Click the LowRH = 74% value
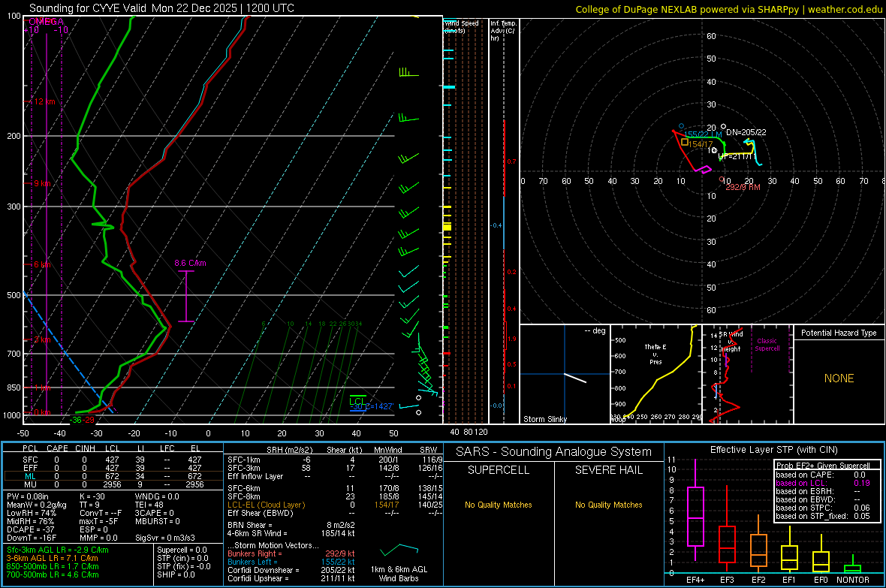The image size is (886, 588). coord(32,514)
